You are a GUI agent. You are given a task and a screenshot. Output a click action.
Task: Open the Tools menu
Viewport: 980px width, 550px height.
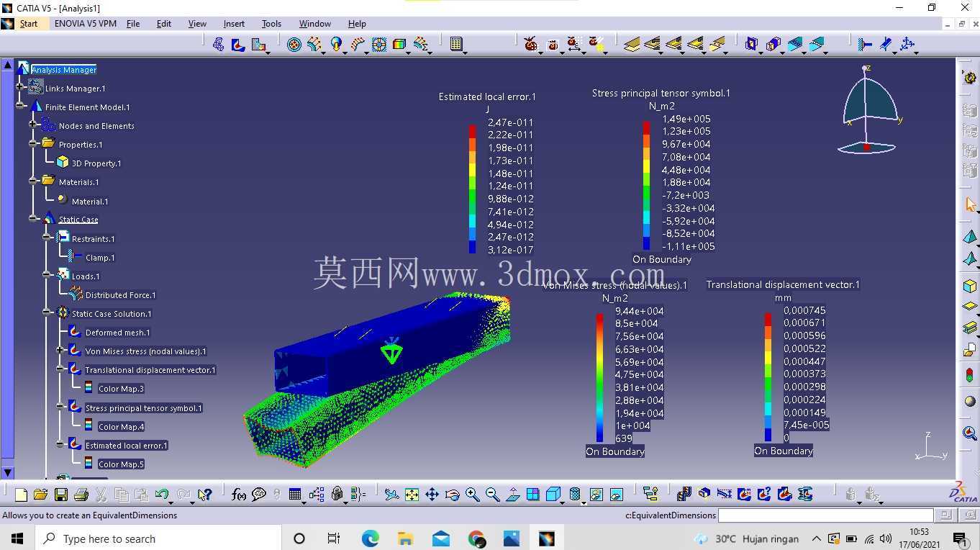tap(271, 24)
